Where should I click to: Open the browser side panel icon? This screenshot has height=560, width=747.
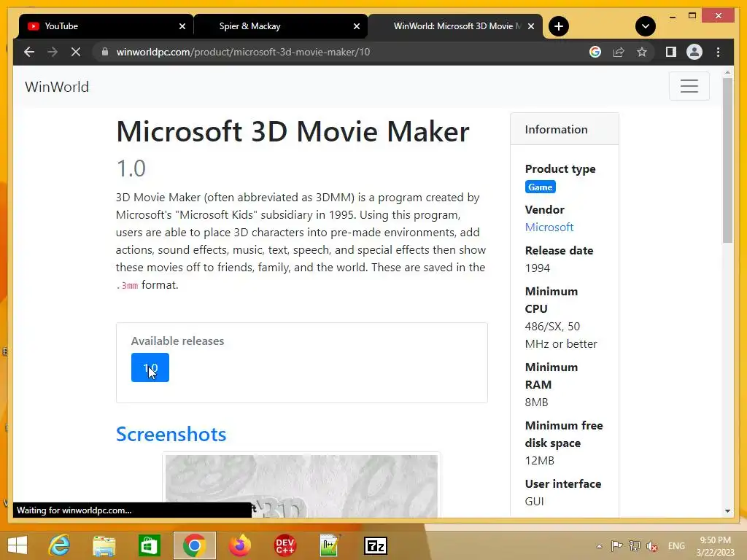point(671,52)
